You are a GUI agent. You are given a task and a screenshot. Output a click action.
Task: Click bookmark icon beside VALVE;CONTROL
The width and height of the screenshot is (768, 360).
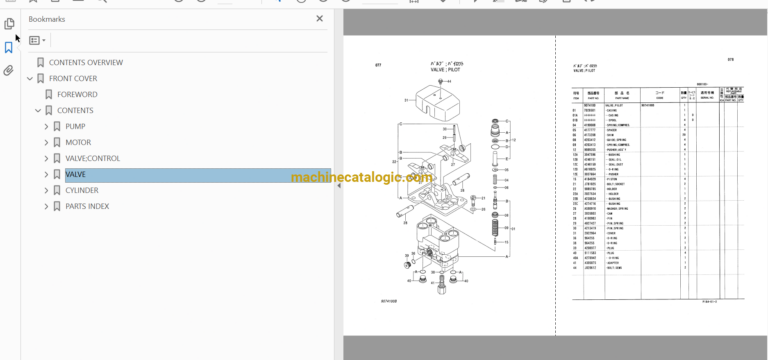[x=57, y=159]
